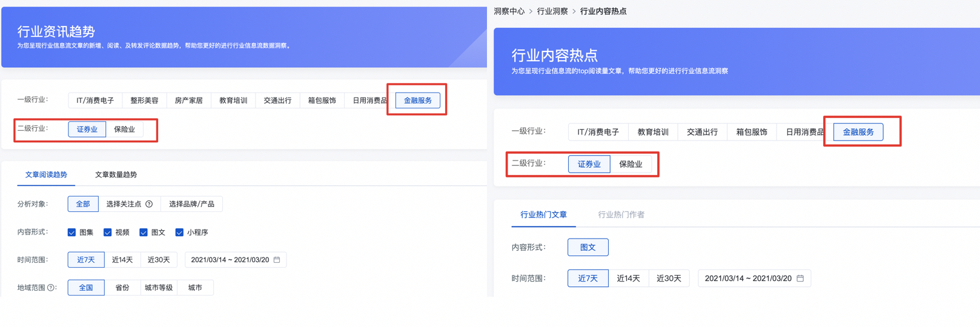The image size is (980, 327).
Task: Open calendar icon in 行业内容热点 date range
Action: pos(800,279)
